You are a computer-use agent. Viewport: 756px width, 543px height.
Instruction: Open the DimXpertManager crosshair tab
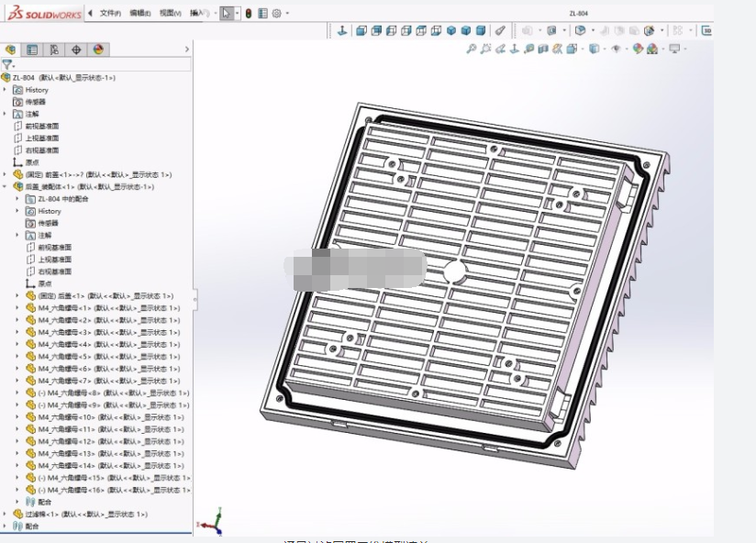[x=76, y=50]
